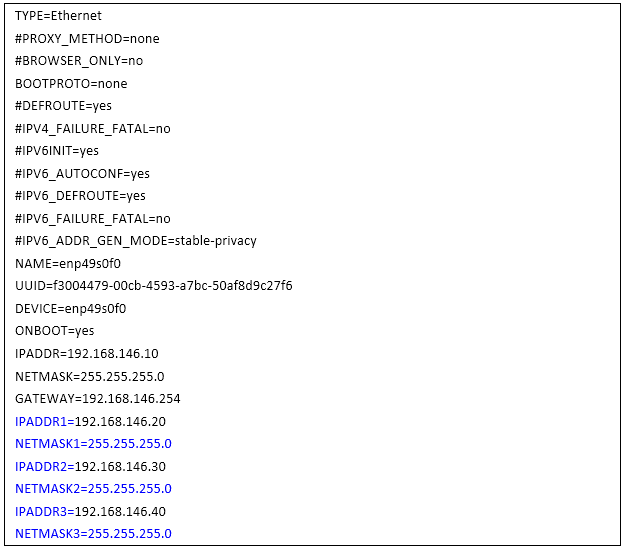Click the #IPV4_FAILURE_FATAL=no line

point(93,129)
